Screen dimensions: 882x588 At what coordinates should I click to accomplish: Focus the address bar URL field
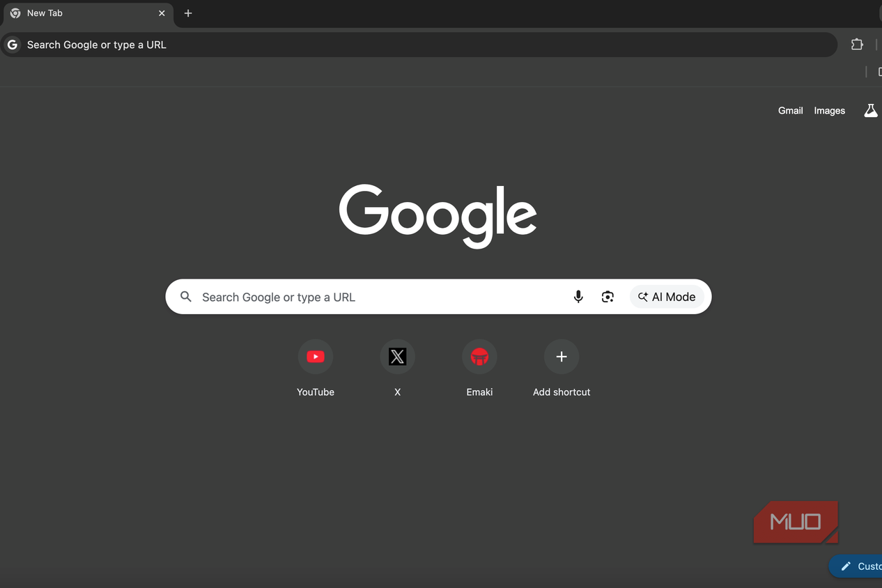(x=419, y=45)
